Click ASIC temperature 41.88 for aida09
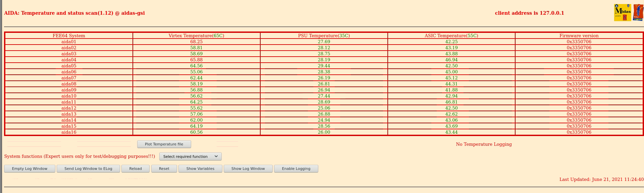Image resolution: width=644 pixels, height=193 pixels. tap(451, 90)
